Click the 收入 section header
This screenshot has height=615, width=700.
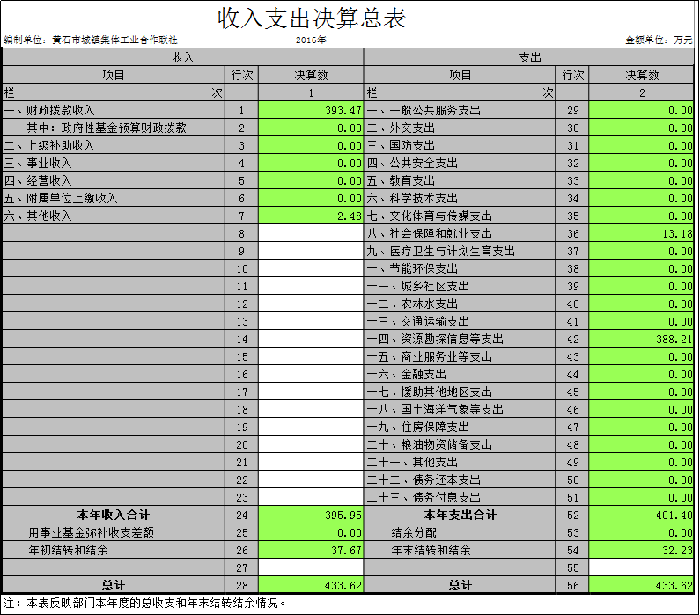point(182,57)
